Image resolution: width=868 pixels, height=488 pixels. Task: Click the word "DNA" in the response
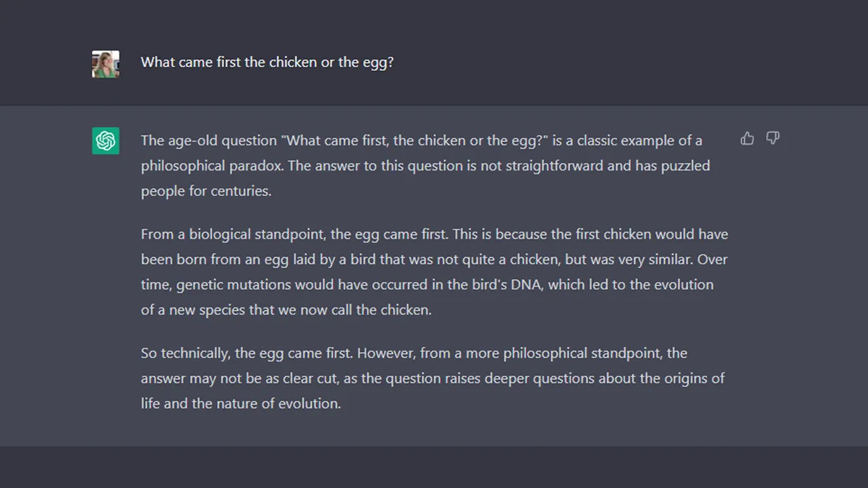click(x=526, y=284)
